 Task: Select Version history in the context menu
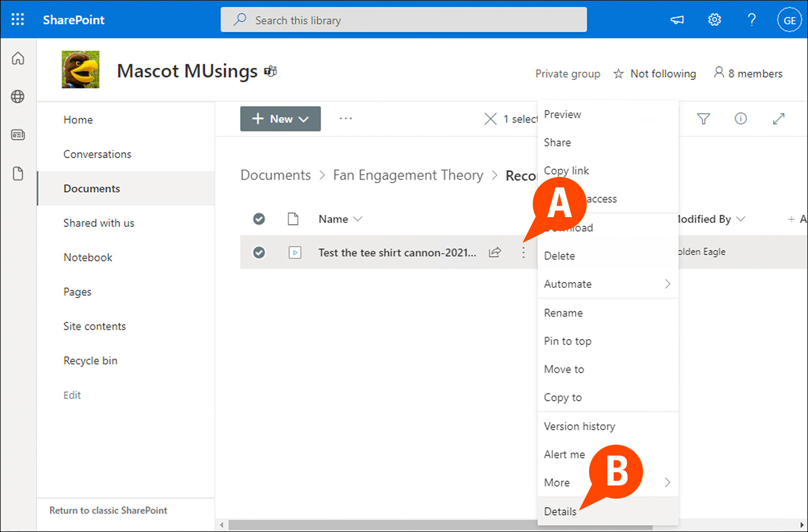(x=579, y=426)
